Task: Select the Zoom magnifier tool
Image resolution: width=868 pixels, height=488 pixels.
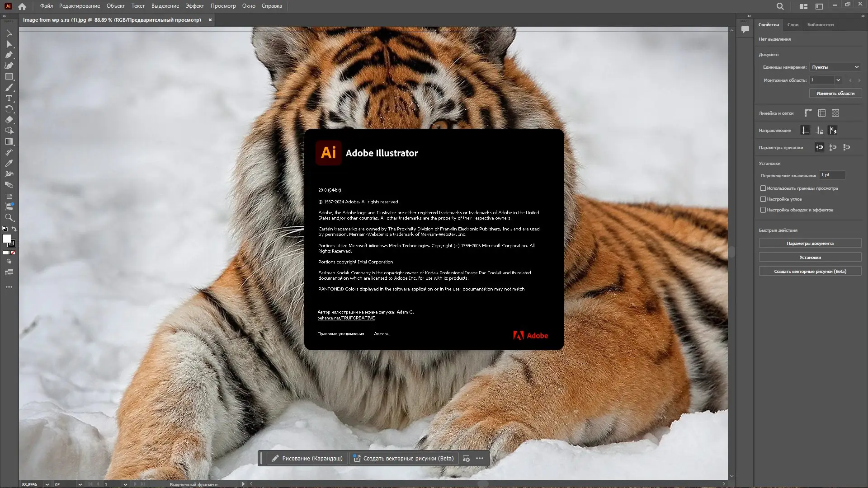Action: point(9,217)
